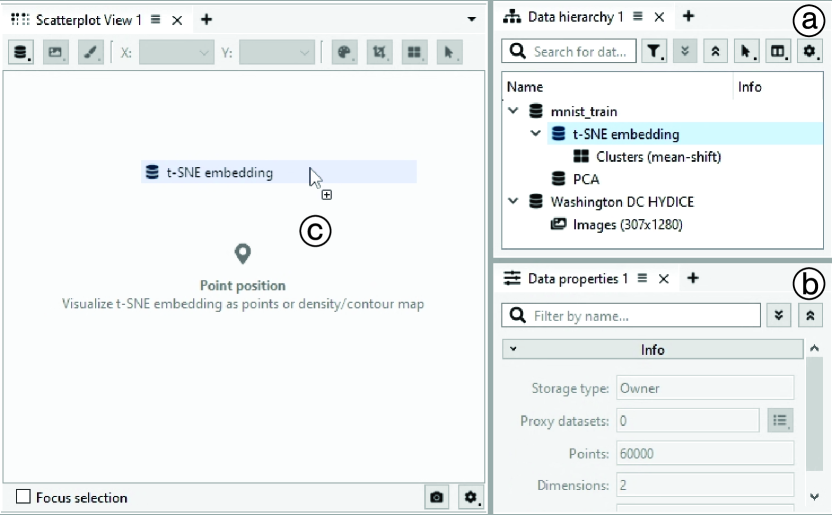Open the Data properties 1 hamburger menu
832x515 pixels.
(x=642, y=278)
